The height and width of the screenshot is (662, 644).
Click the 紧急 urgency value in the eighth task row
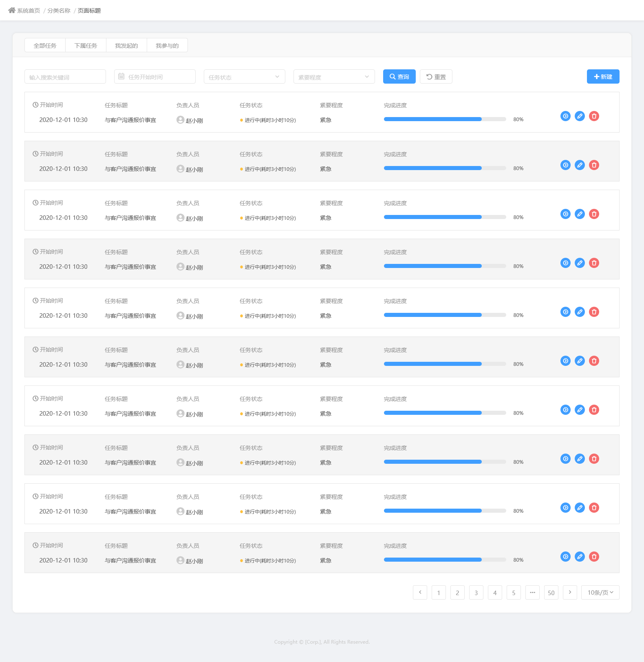click(x=326, y=463)
